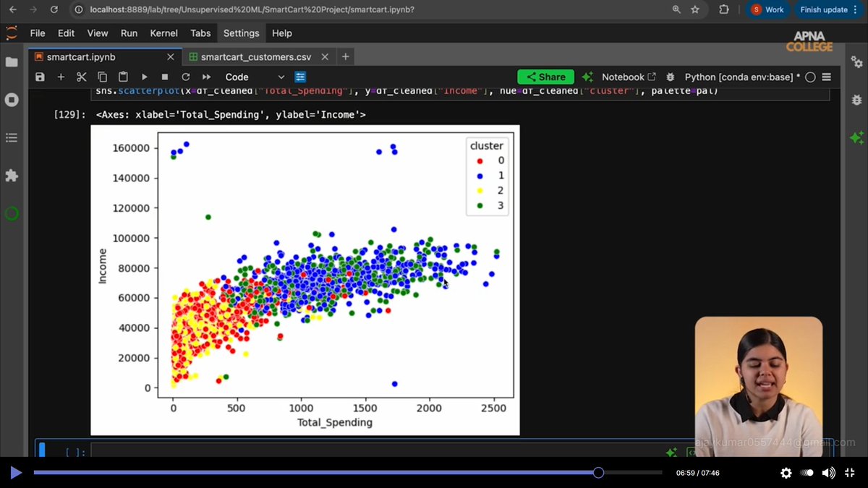The image size is (868, 488).
Task: Click the green Share button
Action: [545, 77]
